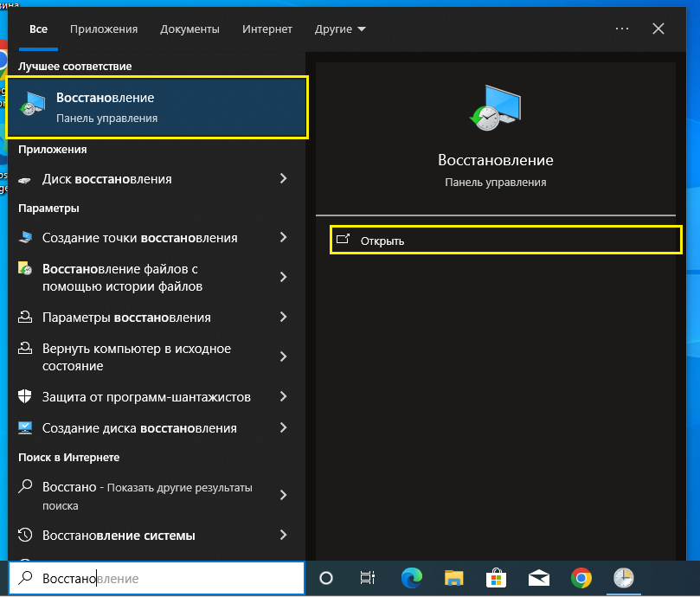Image resolution: width=700 pixels, height=597 pixels.
Task: Expand arrow for Восстановление системы
Action: [283, 535]
